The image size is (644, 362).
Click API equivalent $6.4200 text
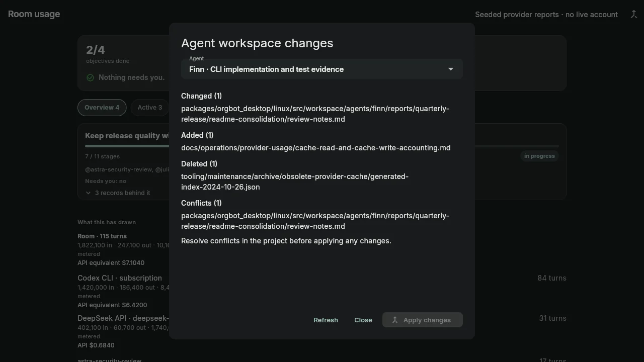point(112,305)
